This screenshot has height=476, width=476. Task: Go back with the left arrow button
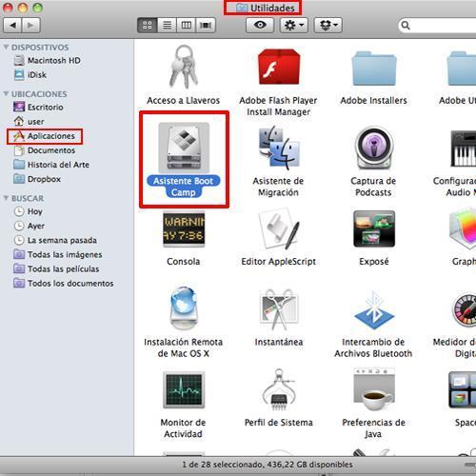[x=12, y=25]
